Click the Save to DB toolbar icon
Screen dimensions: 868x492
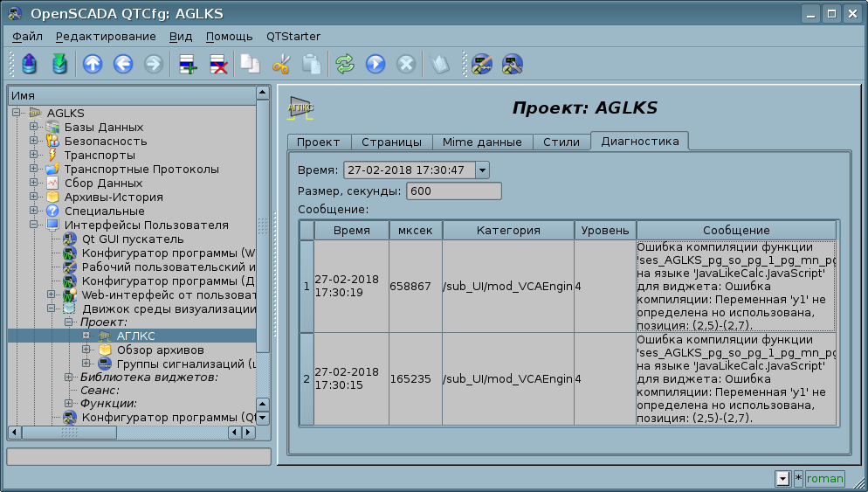[59, 65]
